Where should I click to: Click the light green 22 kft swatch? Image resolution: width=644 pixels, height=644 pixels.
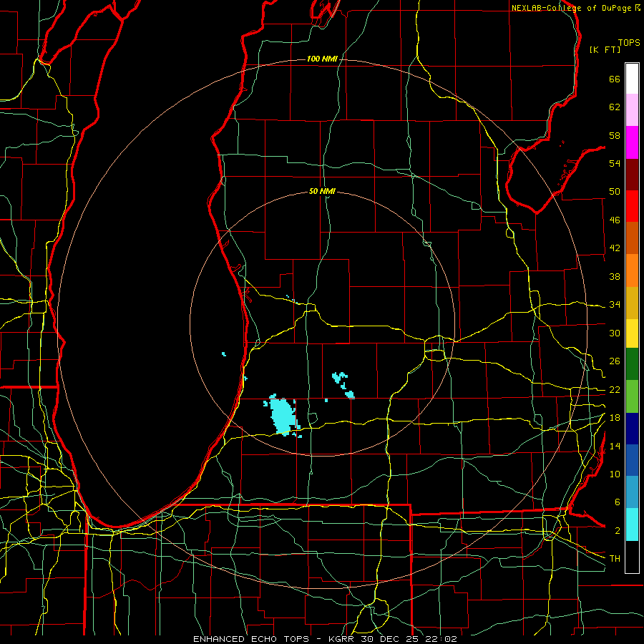click(632, 396)
